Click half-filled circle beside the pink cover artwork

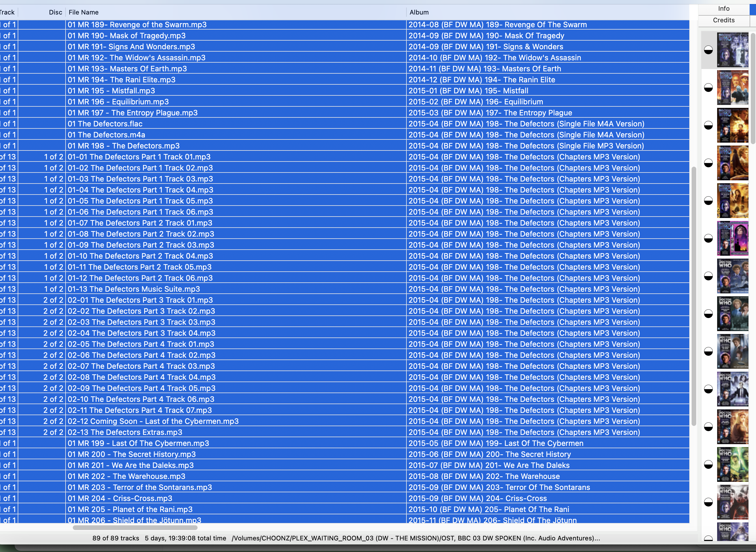tap(708, 239)
